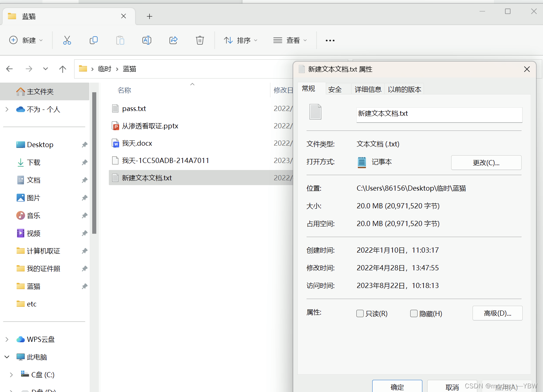Click the 更改(C)... button

click(x=486, y=163)
